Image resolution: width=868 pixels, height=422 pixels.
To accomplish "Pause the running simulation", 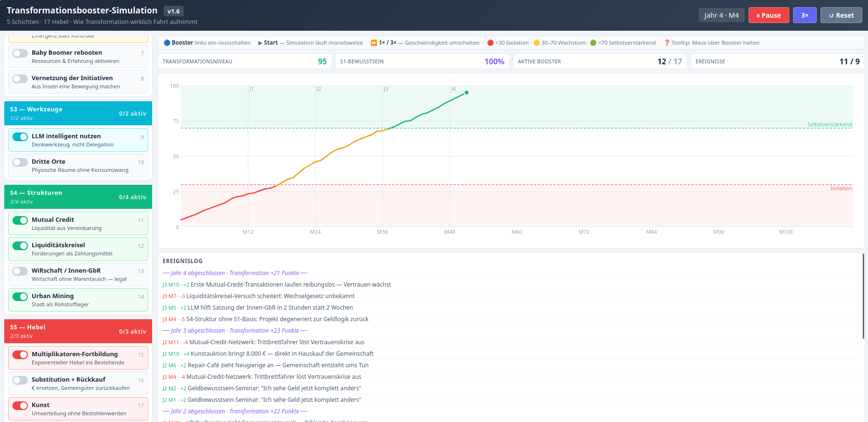I will pyautogui.click(x=768, y=15).
